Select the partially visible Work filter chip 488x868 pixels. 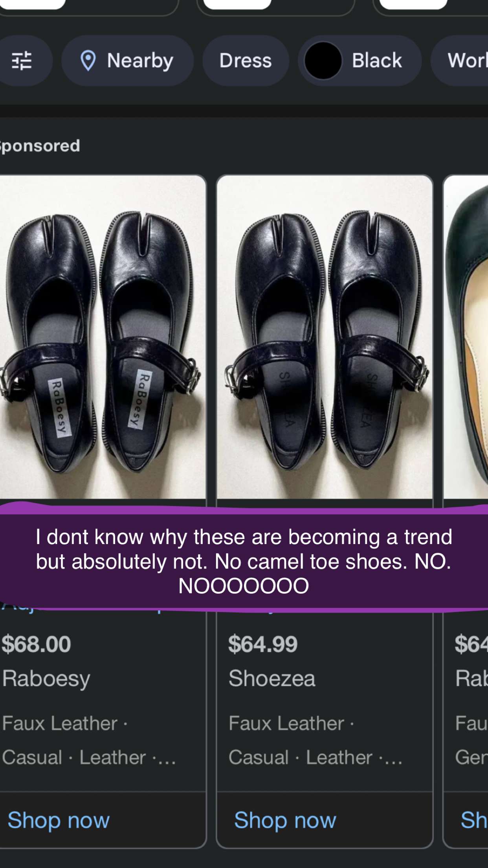pyautogui.click(x=460, y=61)
